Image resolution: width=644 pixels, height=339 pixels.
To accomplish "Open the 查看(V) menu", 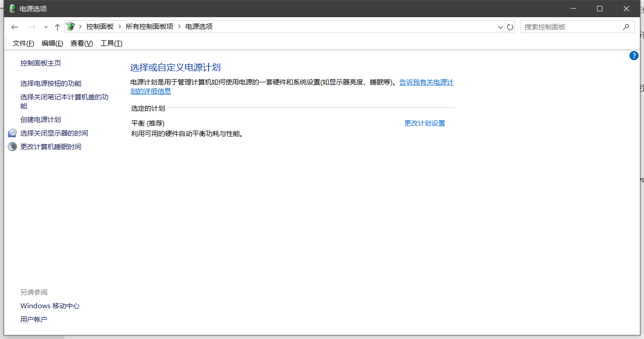I will 82,43.
